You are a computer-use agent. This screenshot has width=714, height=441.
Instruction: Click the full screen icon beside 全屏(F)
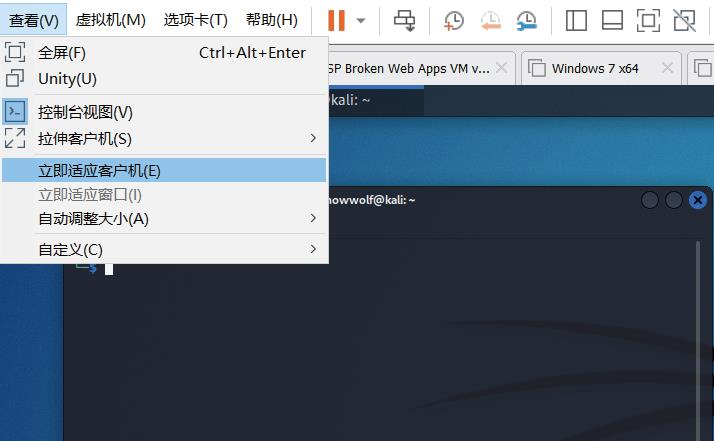[x=15, y=52]
